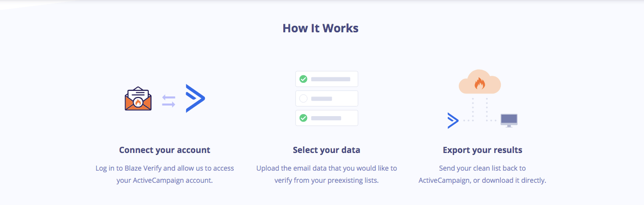Click the envelope with flame icon
The image size is (644, 205).
point(138,99)
